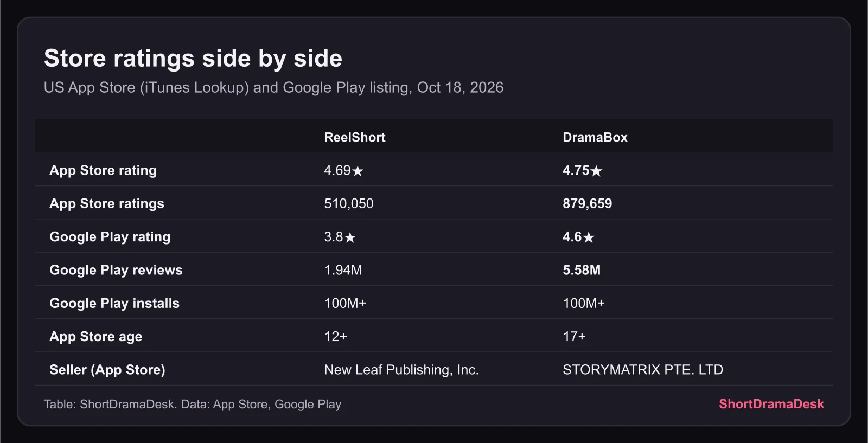868x443 pixels.
Task: Click the table source credit footer text
Action: click(193, 404)
